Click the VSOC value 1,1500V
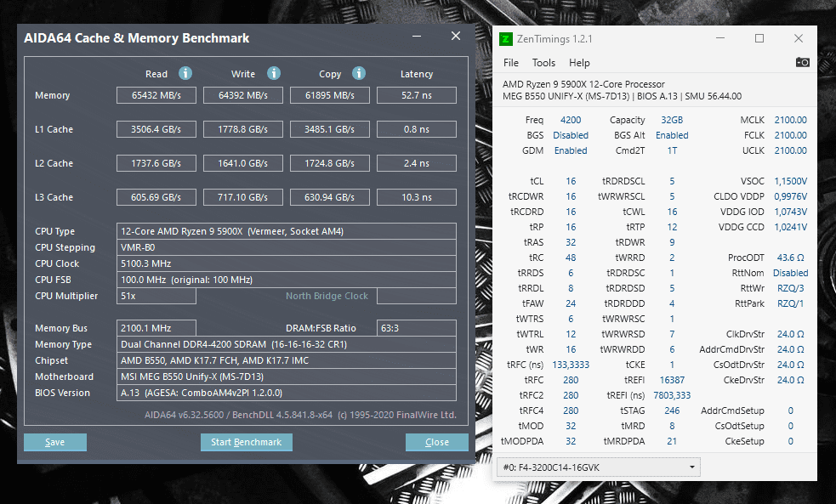Viewport: 836px width, 504px height. pos(791,181)
